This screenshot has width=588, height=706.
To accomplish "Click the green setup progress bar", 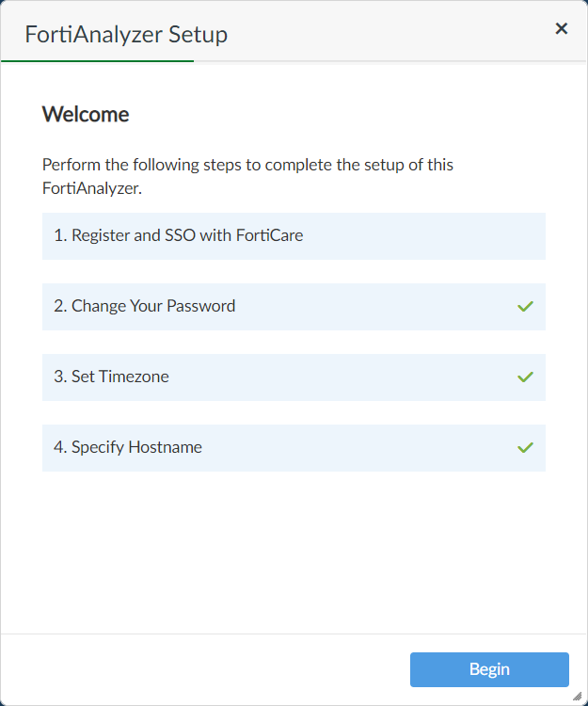I will coord(98,61).
